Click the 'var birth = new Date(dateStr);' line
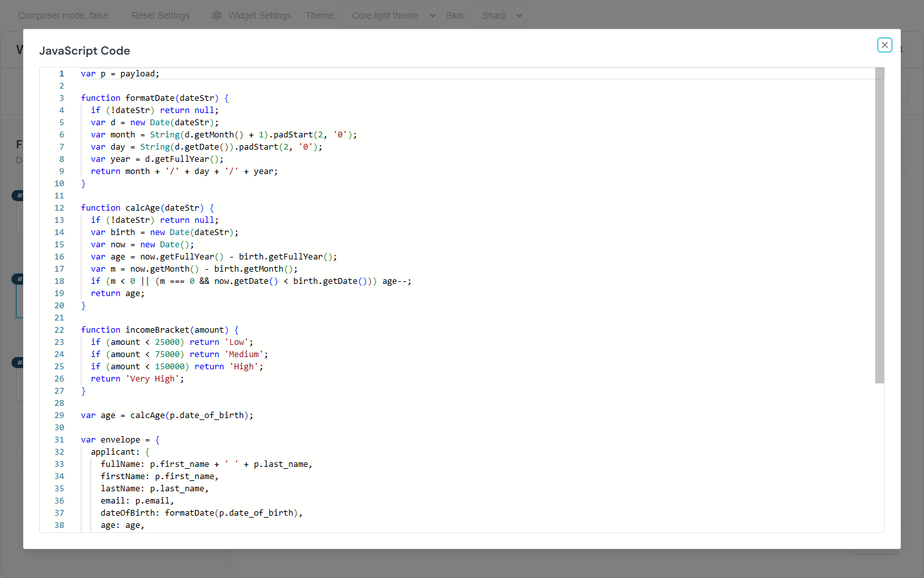Screen dimensions: 924x578 pos(164,232)
